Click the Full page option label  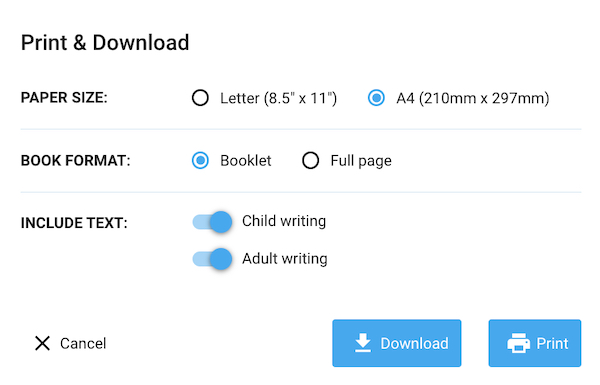[x=361, y=161]
